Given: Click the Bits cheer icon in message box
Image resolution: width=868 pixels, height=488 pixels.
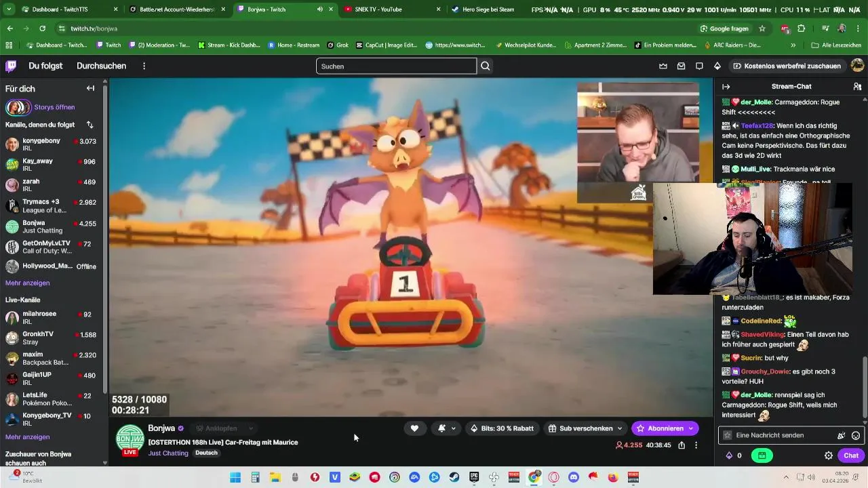Looking at the screenshot, I should [842, 435].
